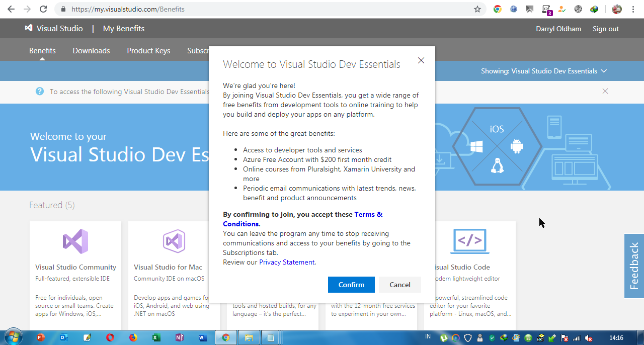644x345 pixels.
Task: Open Chrome's three-dot menu
Action: click(633, 9)
